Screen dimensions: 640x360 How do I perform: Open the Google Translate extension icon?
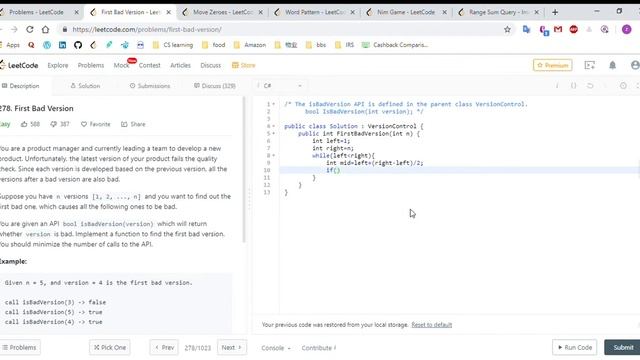(x=527, y=29)
